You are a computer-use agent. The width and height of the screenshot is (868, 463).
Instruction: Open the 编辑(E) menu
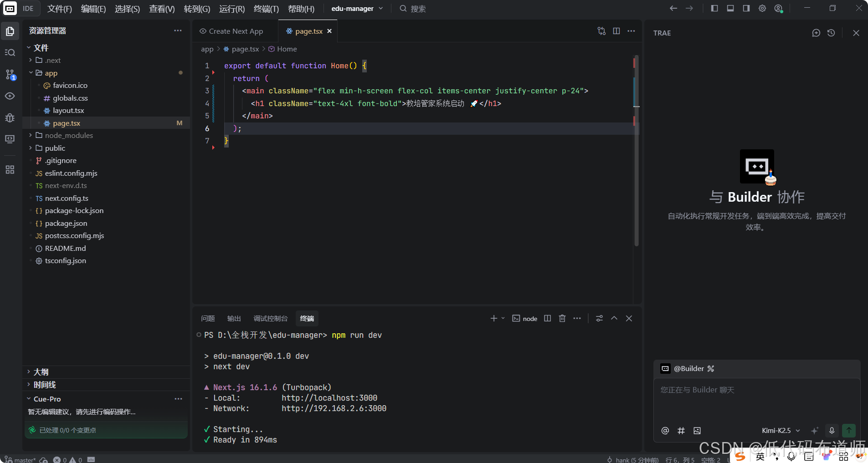(x=93, y=9)
